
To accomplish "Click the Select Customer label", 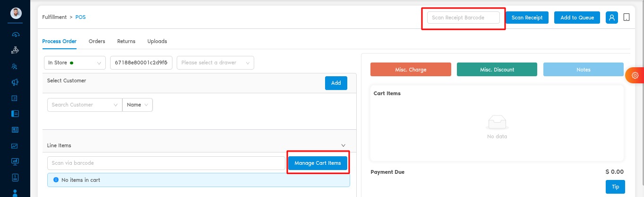I will tap(67, 81).
